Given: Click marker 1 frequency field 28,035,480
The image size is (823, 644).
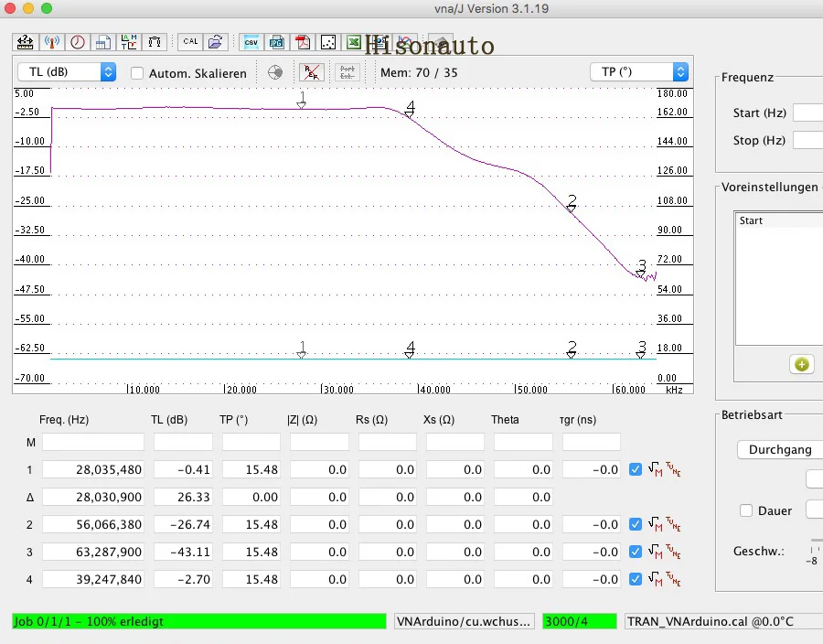Looking at the screenshot, I should (93, 469).
